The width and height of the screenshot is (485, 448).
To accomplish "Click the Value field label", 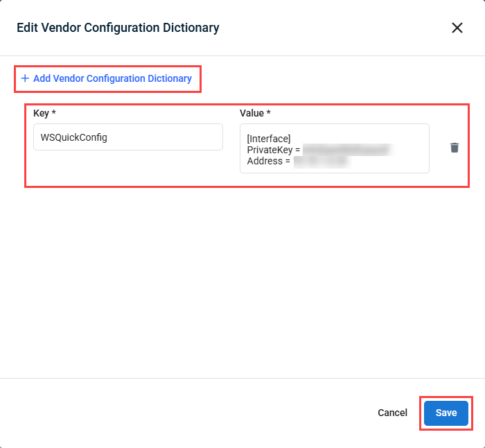I will [x=252, y=113].
